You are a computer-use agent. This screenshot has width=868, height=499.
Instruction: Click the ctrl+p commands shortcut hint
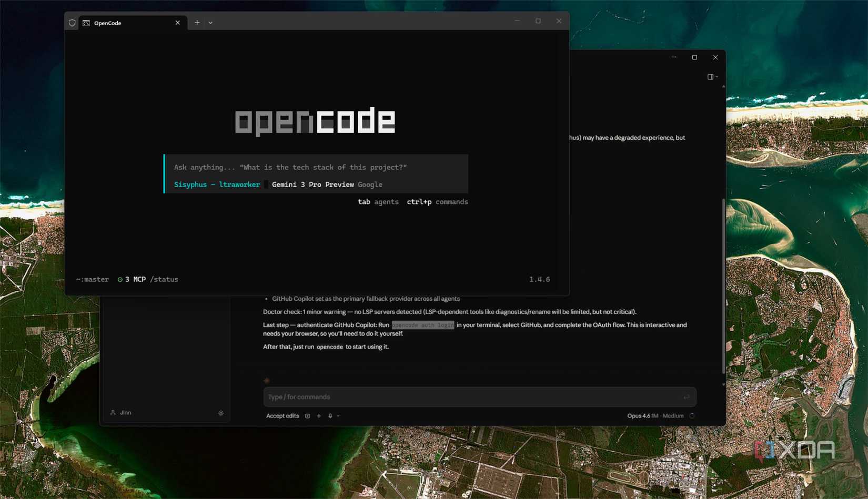437,202
